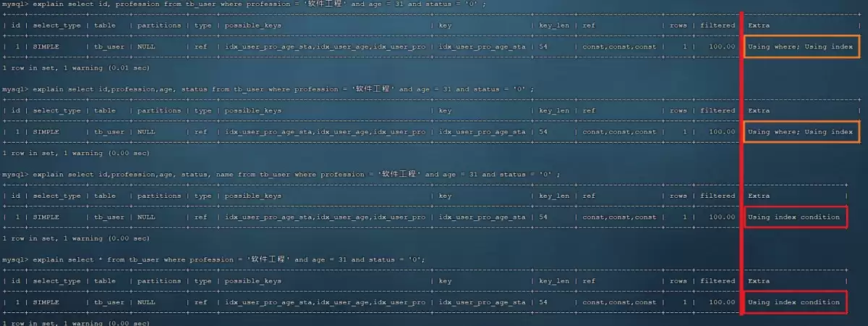868x326 pixels.
Task: Click the possible_keys header in first result table
Action: coord(253,25)
